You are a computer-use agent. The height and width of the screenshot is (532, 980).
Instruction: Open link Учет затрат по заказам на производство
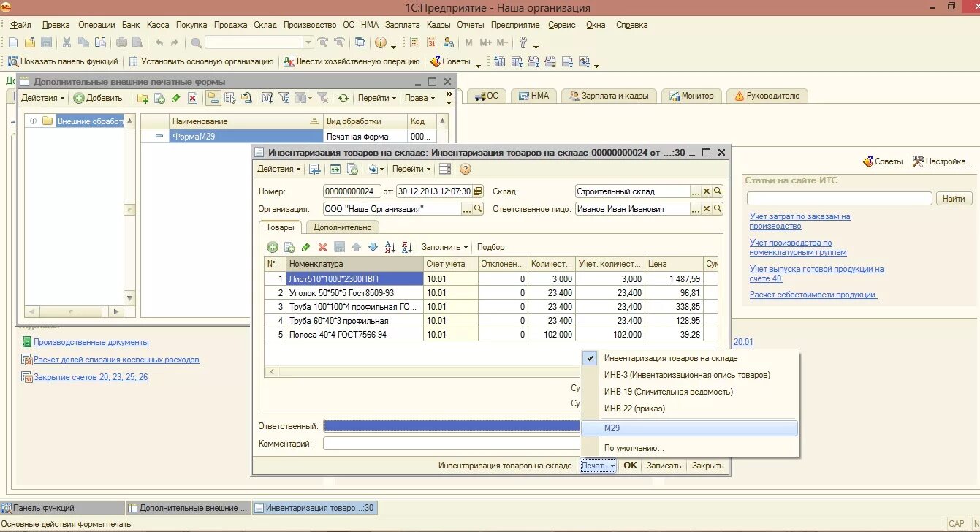click(800, 221)
